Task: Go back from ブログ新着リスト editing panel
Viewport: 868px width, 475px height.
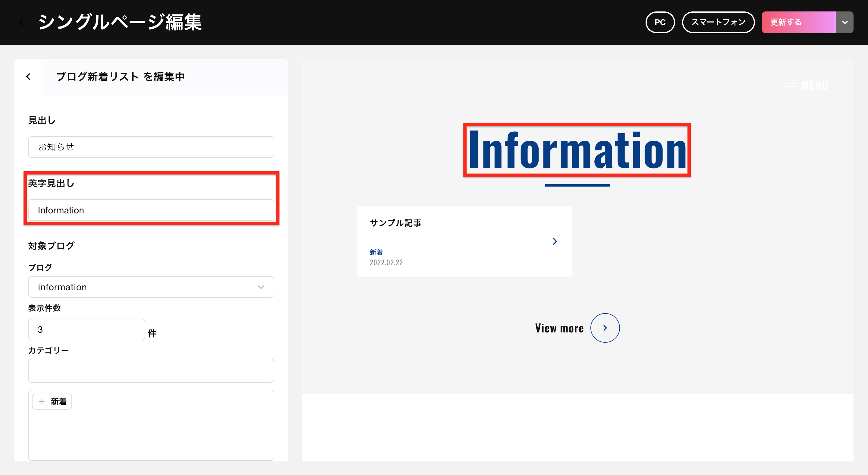Action: pos(28,77)
